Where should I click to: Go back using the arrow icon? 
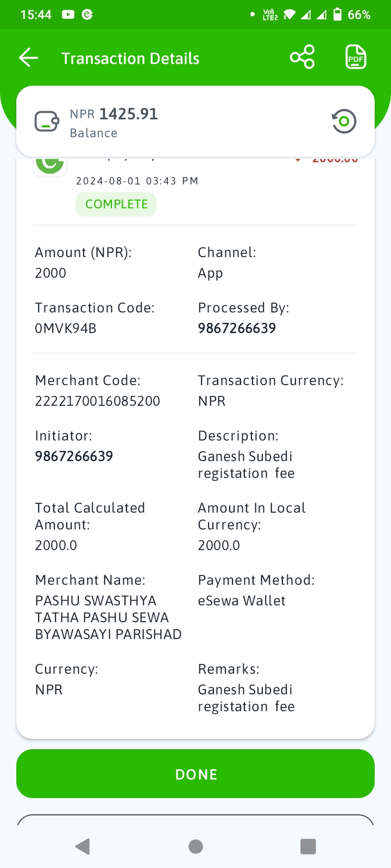tap(28, 58)
